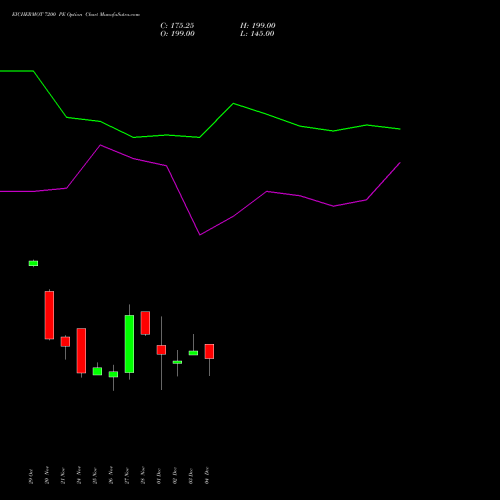
Task: Select the 24 Nov date label
Action: pyautogui.click(x=79, y=475)
